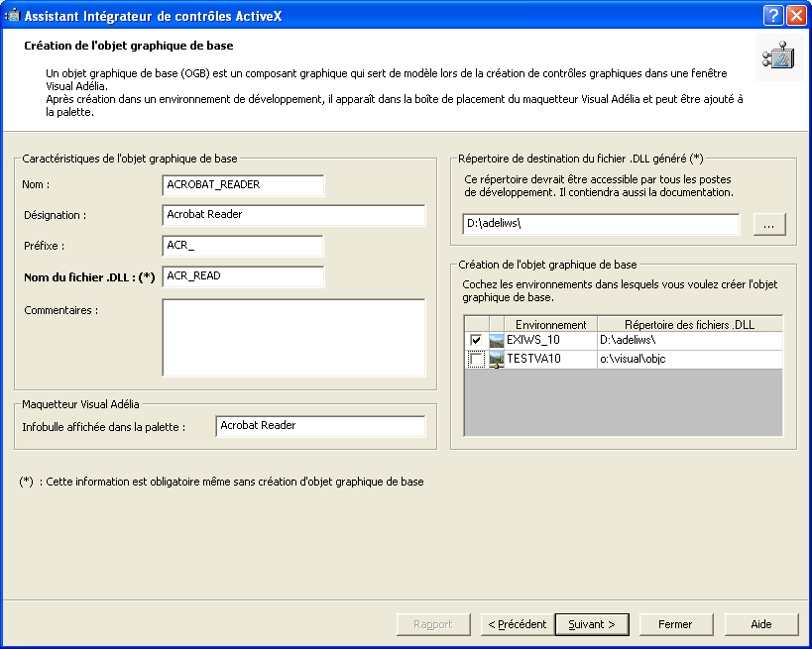Browse for destination folder with ... button

coord(769,225)
